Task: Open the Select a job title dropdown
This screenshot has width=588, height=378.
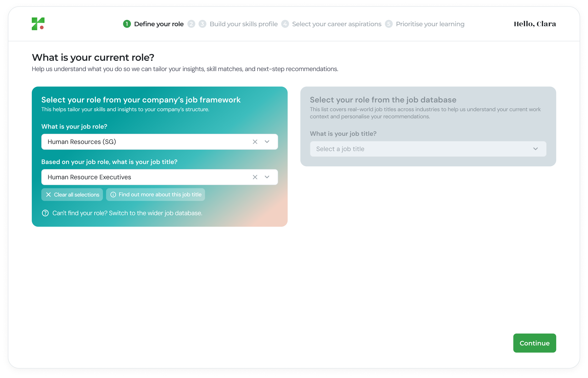Action: point(428,149)
